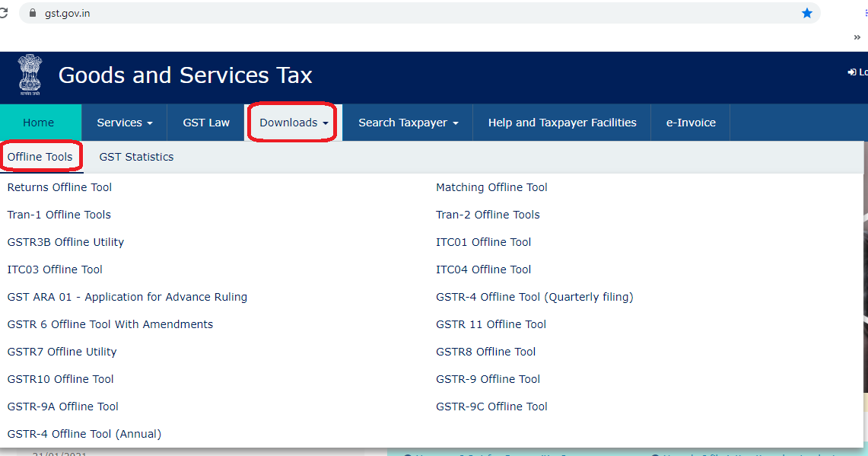The image size is (868, 456).
Task: Open the Services dropdown menu
Action: (x=123, y=123)
